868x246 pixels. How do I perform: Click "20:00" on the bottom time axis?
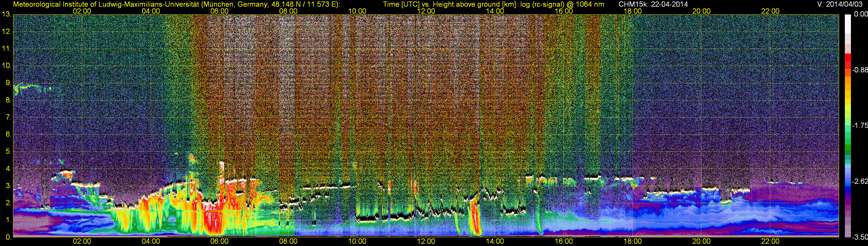click(702, 241)
